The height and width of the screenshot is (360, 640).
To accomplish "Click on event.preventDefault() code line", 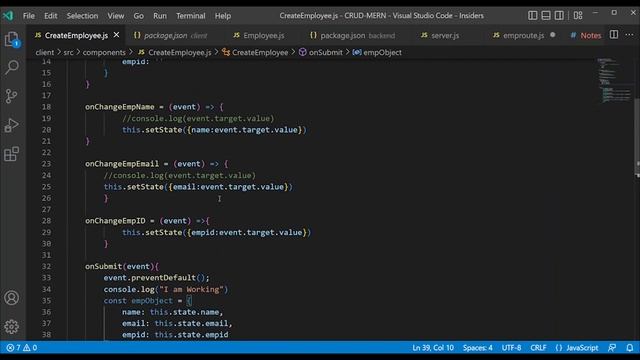I will tap(156, 278).
